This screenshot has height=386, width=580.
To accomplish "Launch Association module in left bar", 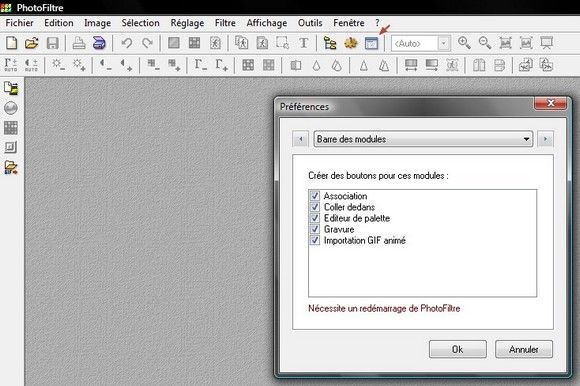I will pyautogui.click(x=11, y=88).
